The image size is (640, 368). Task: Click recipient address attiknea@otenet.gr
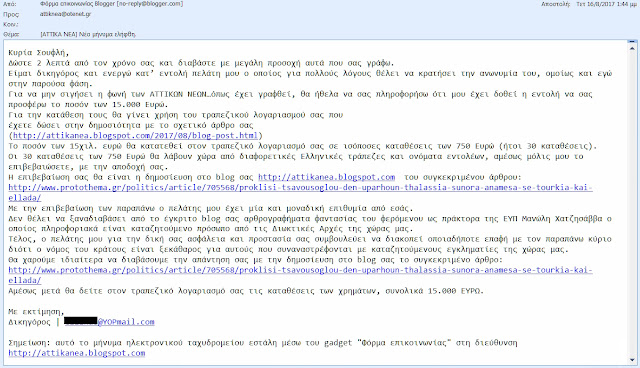pyautogui.click(x=65, y=14)
